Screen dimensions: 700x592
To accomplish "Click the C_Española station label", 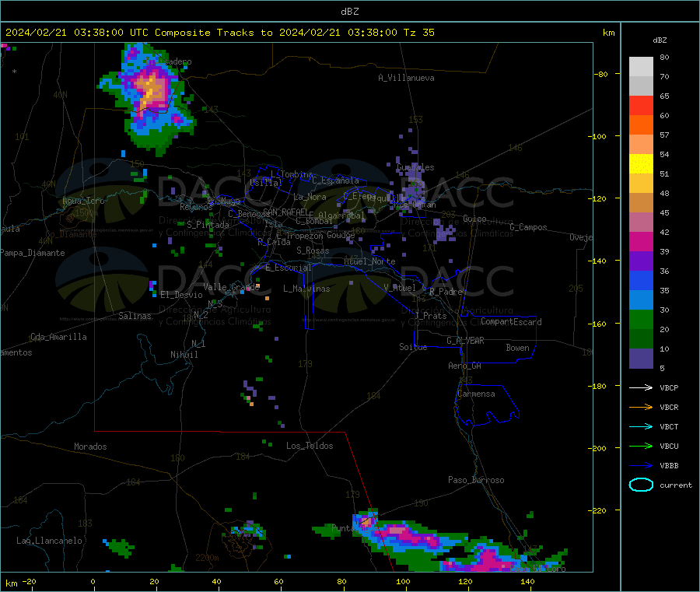I will click(335, 180).
